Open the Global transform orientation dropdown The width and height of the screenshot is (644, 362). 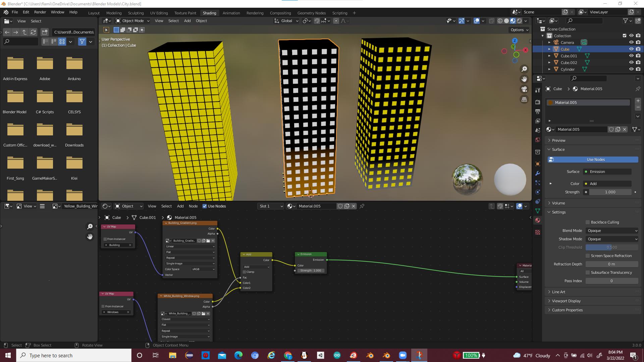click(286, 21)
